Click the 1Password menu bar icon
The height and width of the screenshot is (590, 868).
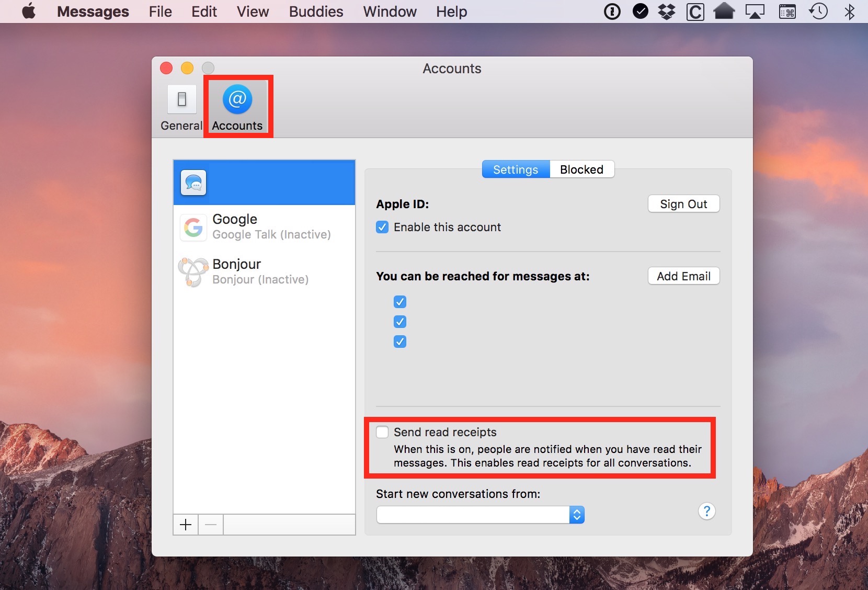(x=612, y=12)
